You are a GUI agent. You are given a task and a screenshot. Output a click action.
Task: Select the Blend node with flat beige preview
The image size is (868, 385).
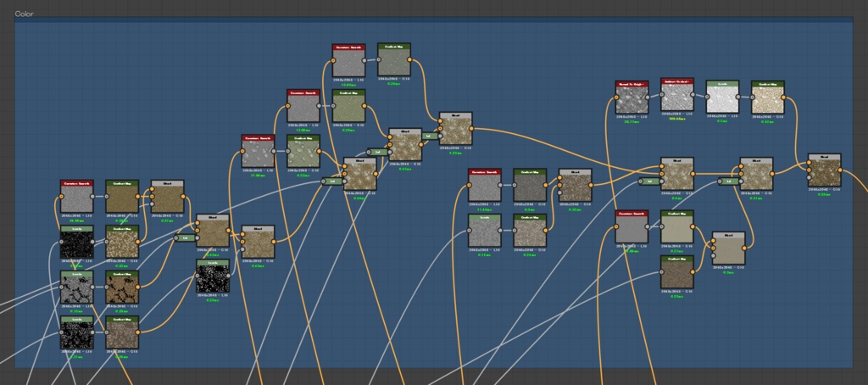point(728,248)
